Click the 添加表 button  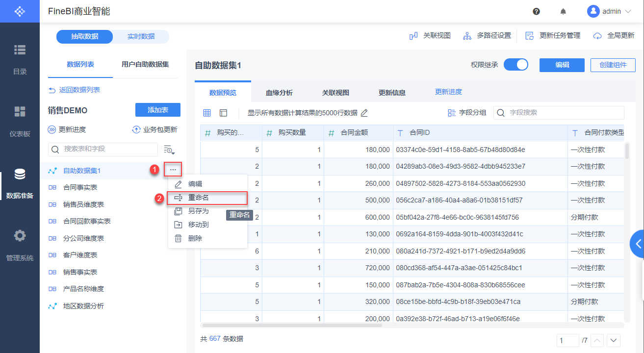[158, 110]
